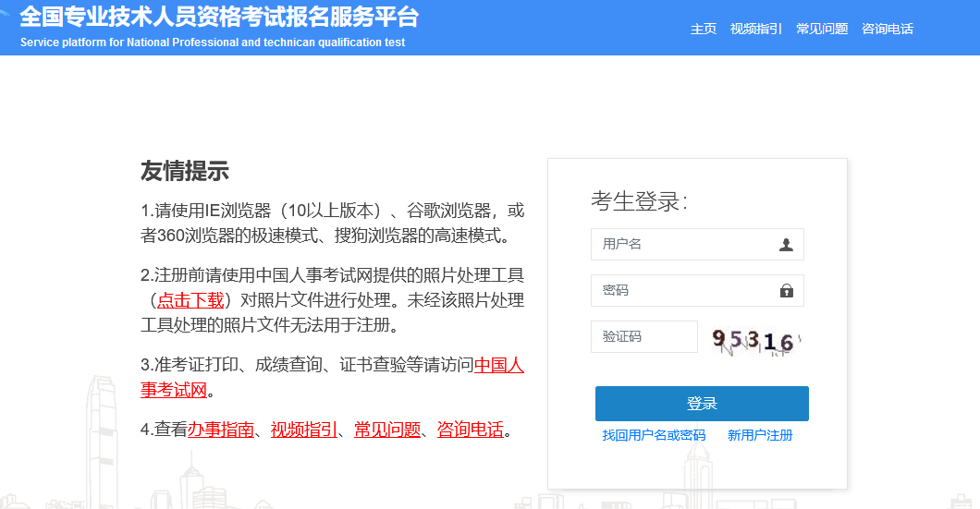Select 常见问题 in the top navigation bar
Image resolution: width=980 pixels, height=509 pixels.
click(x=821, y=29)
